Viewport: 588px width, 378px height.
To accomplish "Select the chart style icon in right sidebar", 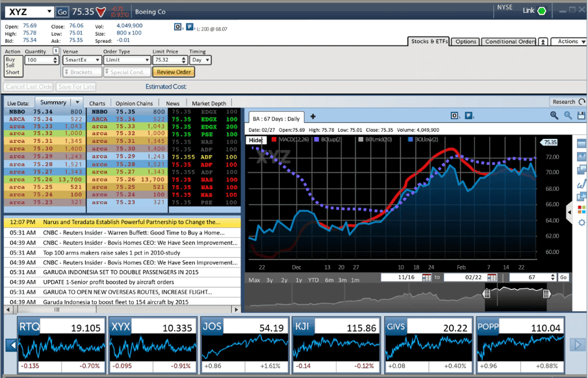I will [582, 144].
